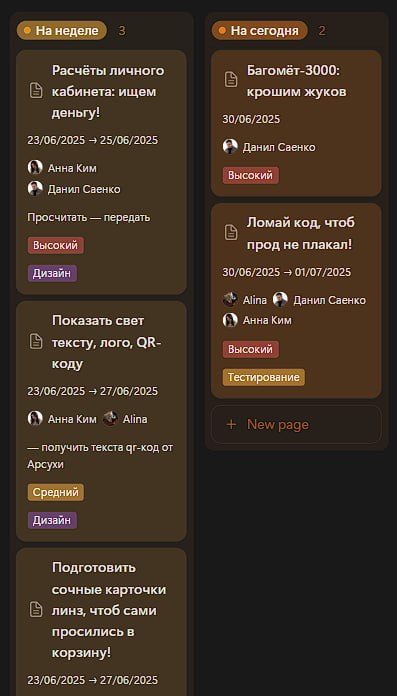This screenshot has height=696, width=397.
Task: Click Средний tag on Показать свет card
Action: (x=56, y=492)
